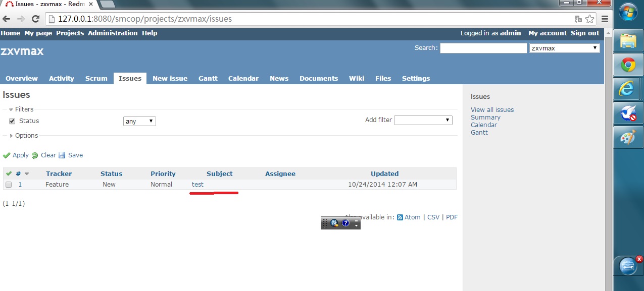Open the Settings tab

pos(416,78)
